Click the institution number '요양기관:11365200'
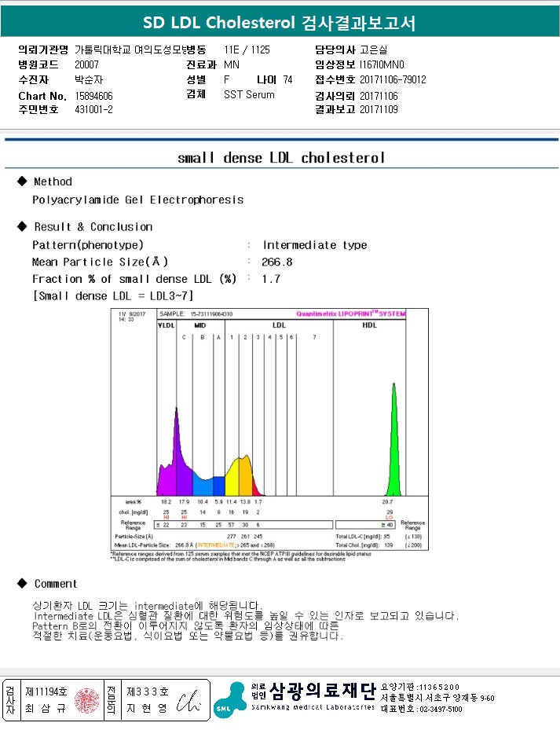Image resolution: width=560 pixels, height=730 pixels. click(x=420, y=687)
